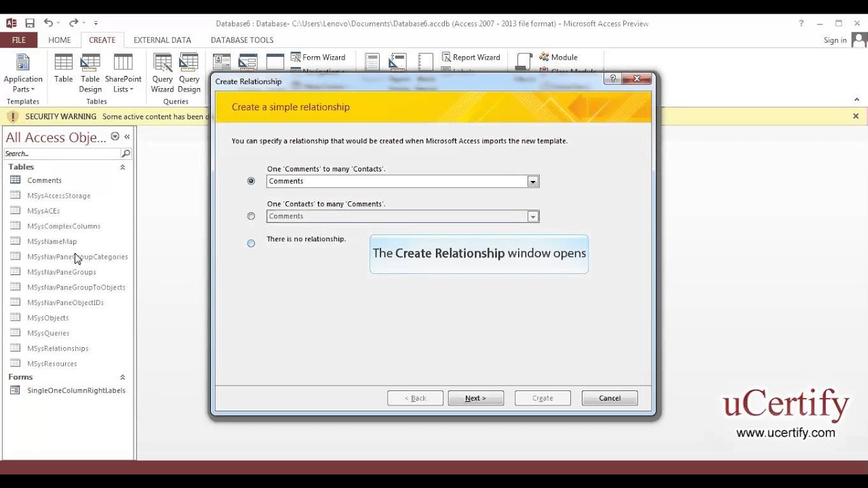Insert a new Module
Screen dimensions: 868x488
tap(557, 58)
